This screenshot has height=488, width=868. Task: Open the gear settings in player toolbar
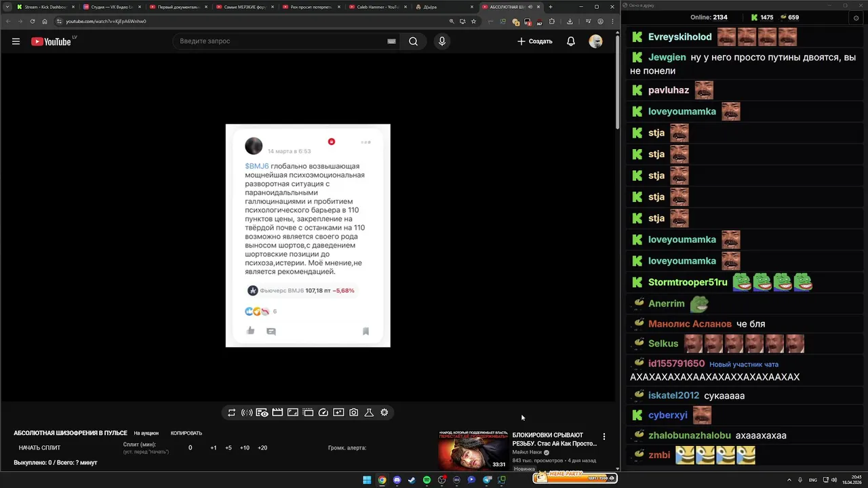[384, 412]
